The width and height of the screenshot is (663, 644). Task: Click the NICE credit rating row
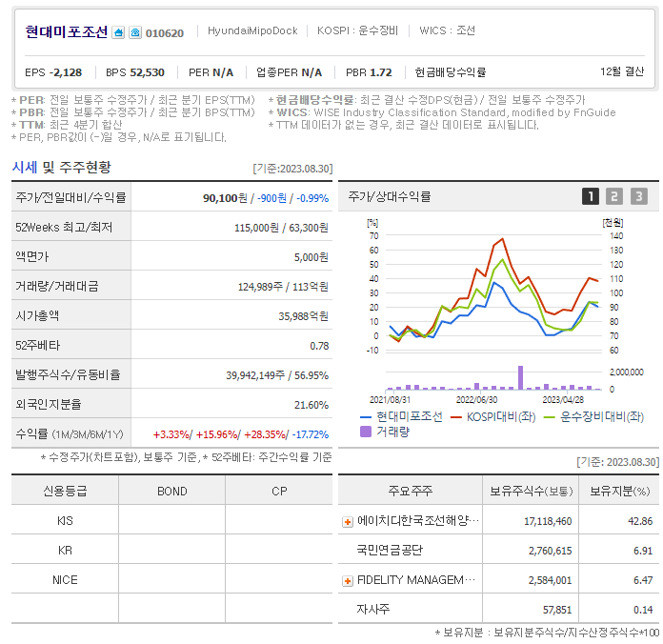(171, 580)
